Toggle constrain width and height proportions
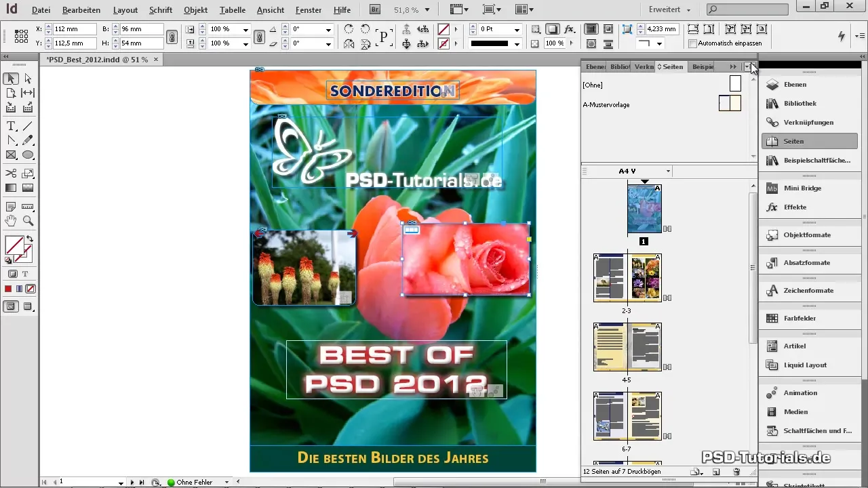This screenshot has height=488, width=868. 172,37
